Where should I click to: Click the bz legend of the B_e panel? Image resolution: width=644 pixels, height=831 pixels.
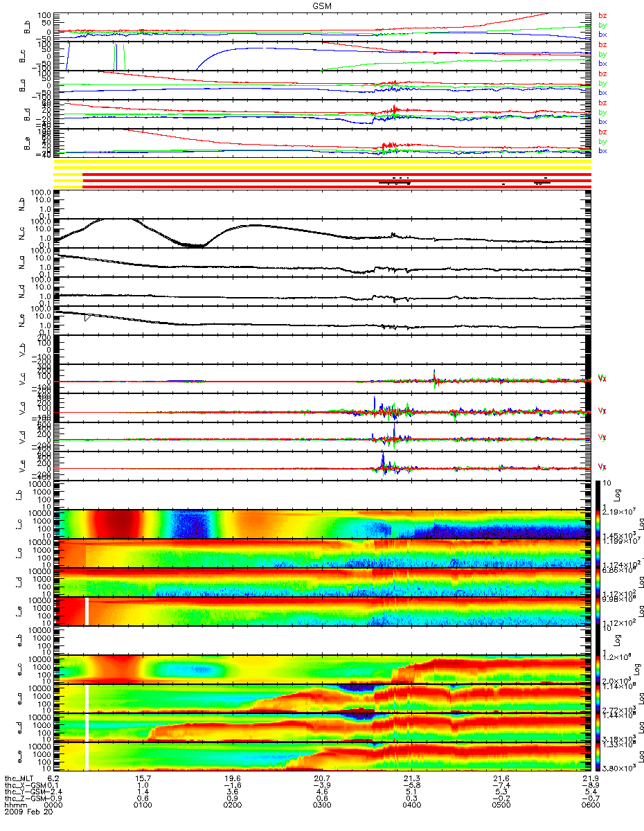coord(602,132)
